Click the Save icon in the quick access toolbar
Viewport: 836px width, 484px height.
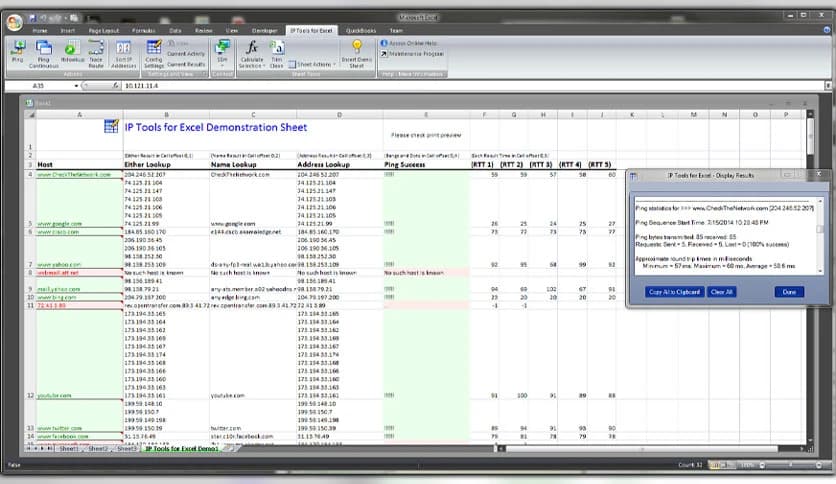pyautogui.click(x=33, y=18)
